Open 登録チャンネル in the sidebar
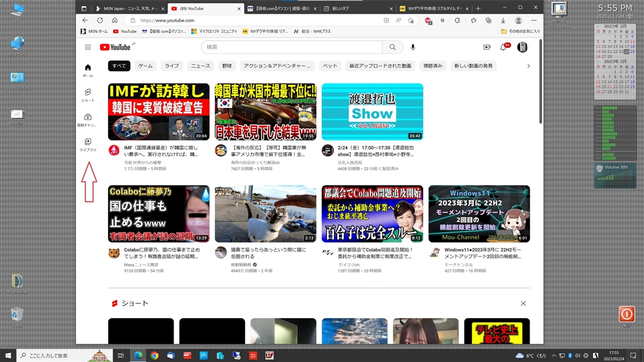 (88, 120)
